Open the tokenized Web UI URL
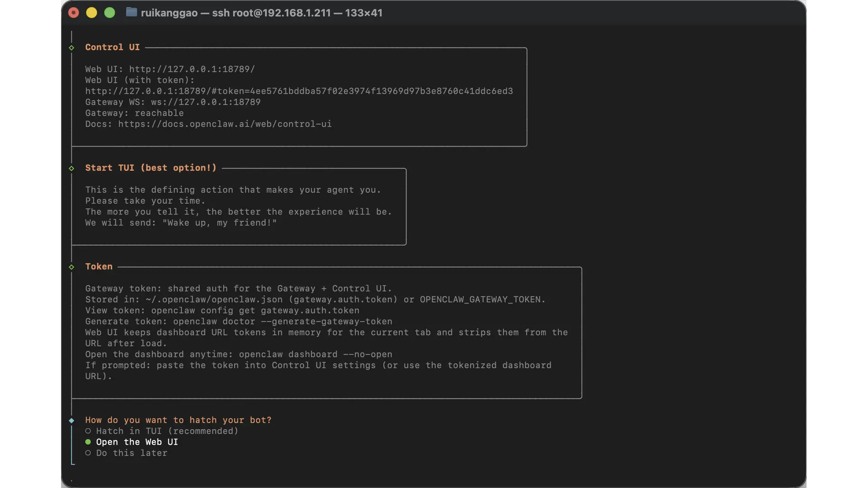Screen dimensions: 868x488 (x=299, y=91)
